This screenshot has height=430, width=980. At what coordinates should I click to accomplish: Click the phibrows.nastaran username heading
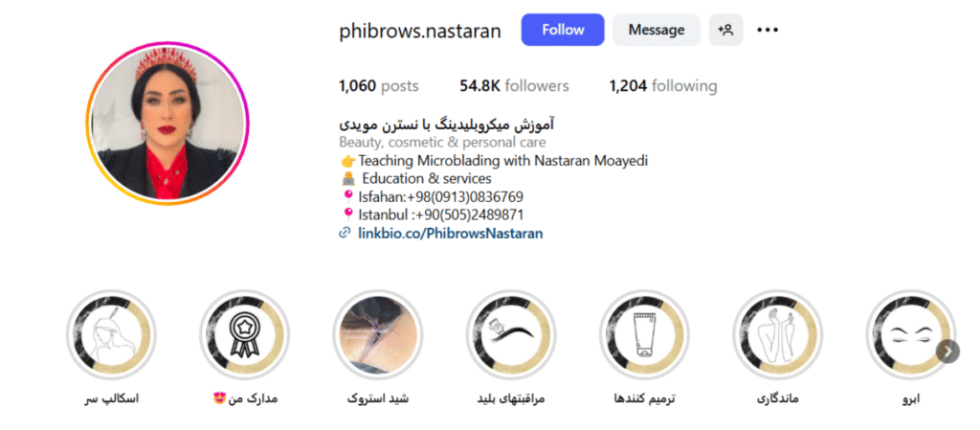pyautogui.click(x=420, y=30)
